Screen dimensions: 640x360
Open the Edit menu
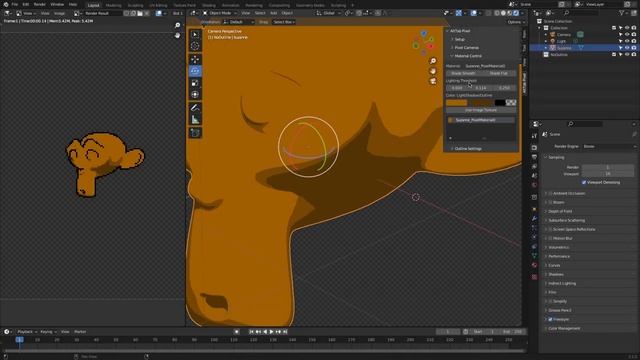26,4
